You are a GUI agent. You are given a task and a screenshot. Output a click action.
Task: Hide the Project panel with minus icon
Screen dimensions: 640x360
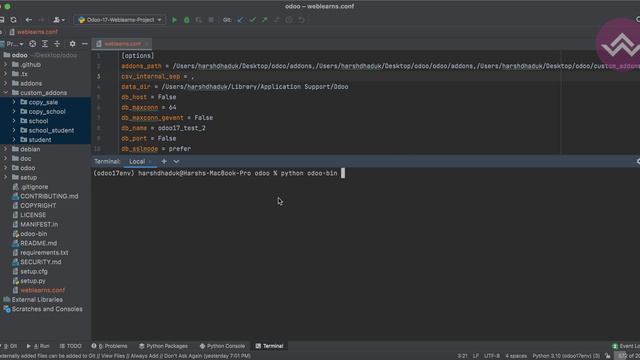84,44
